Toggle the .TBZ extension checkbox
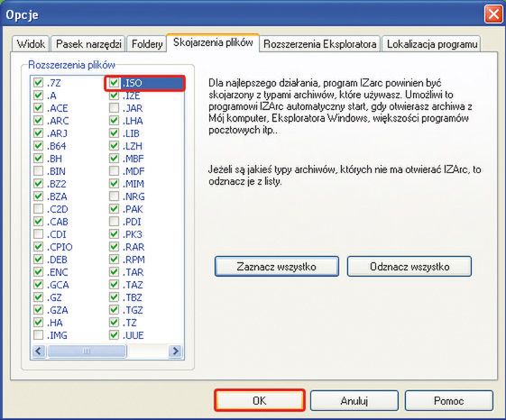 (x=114, y=297)
